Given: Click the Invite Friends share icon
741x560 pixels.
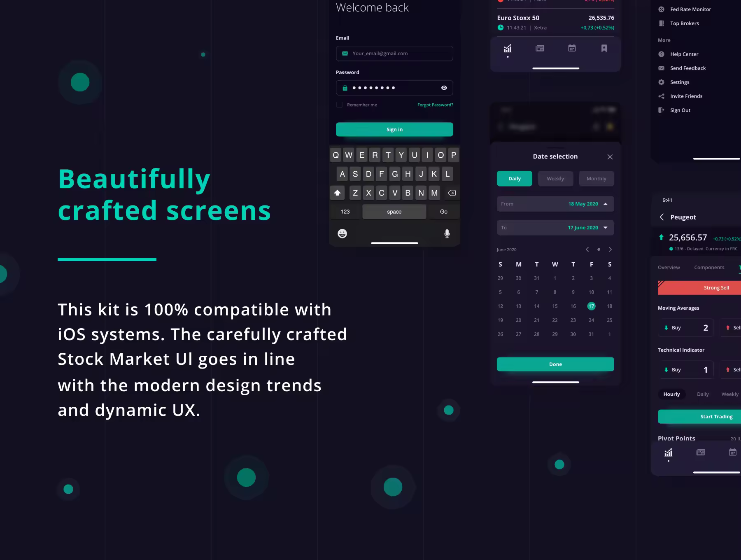Looking at the screenshot, I should pos(661,96).
